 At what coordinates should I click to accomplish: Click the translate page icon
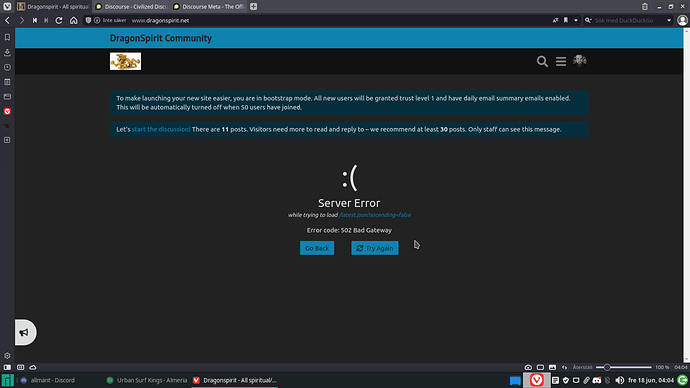(x=555, y=20)
